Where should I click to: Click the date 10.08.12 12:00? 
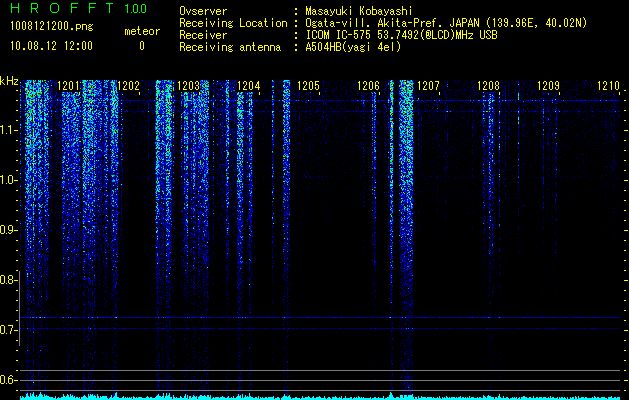[x=51, y=46]
